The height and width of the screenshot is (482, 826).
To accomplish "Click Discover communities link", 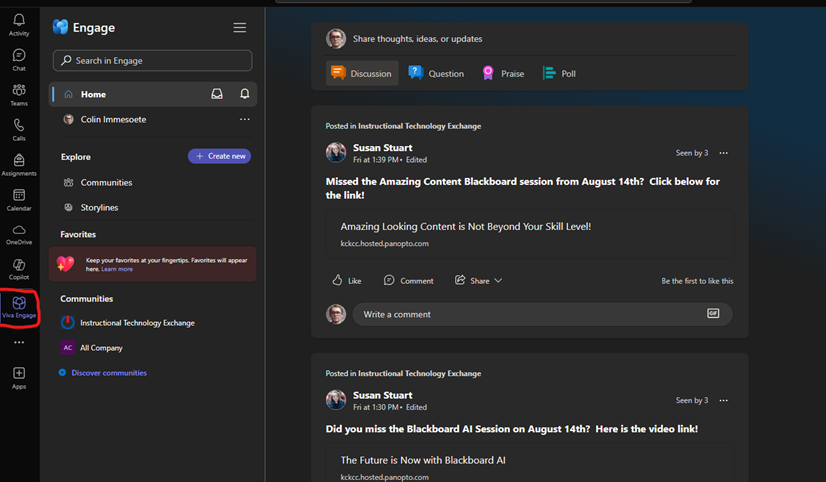I will tap(109, 372).
